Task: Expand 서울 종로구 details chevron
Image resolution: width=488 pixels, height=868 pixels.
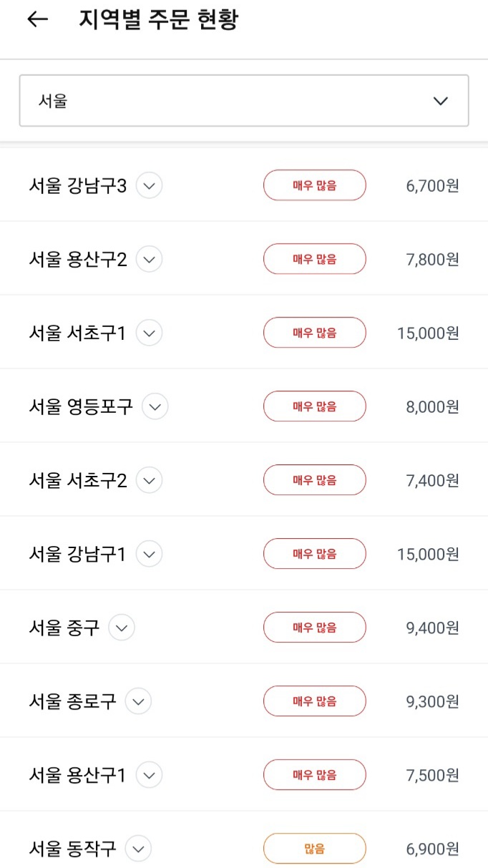Action: click(138, 701)
